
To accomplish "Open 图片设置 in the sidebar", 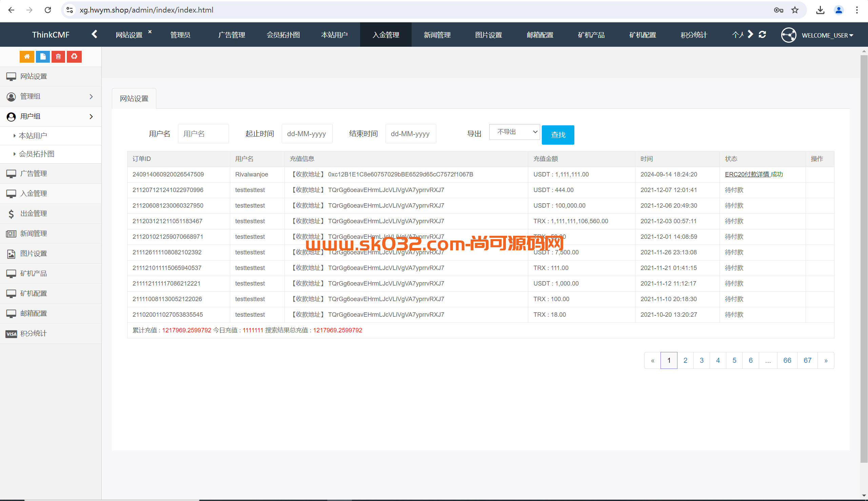I will 51,253.
